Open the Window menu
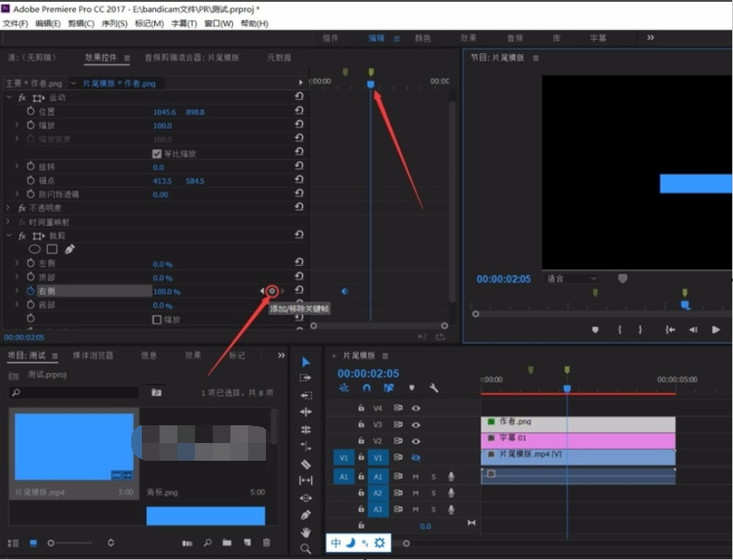Image resolution: width=733 pixels, height=560 pixels. [x=218, y=23]
